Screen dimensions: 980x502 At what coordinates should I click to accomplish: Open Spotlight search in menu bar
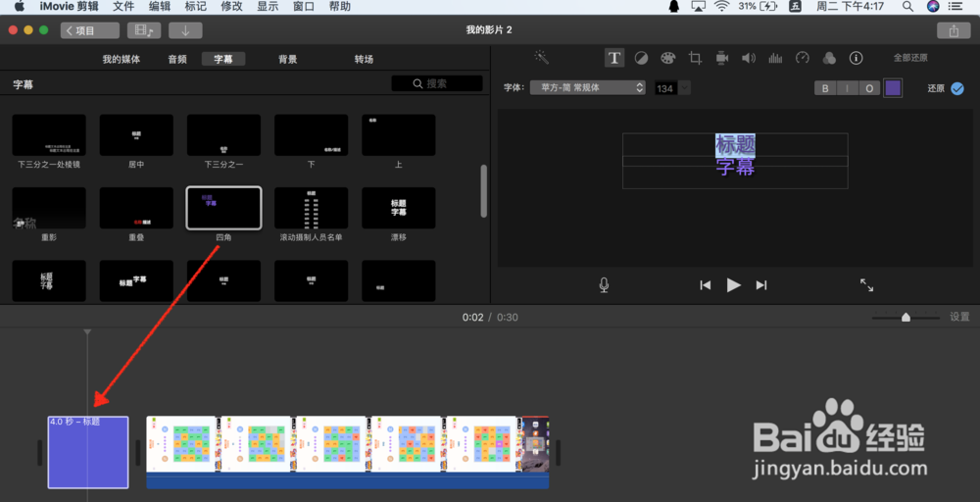pyautogui.click(x=908, y=6)
